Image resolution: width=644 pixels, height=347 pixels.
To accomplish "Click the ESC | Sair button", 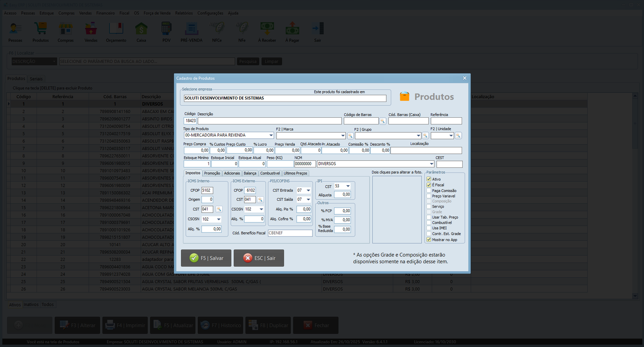I will tap(259, 258).
